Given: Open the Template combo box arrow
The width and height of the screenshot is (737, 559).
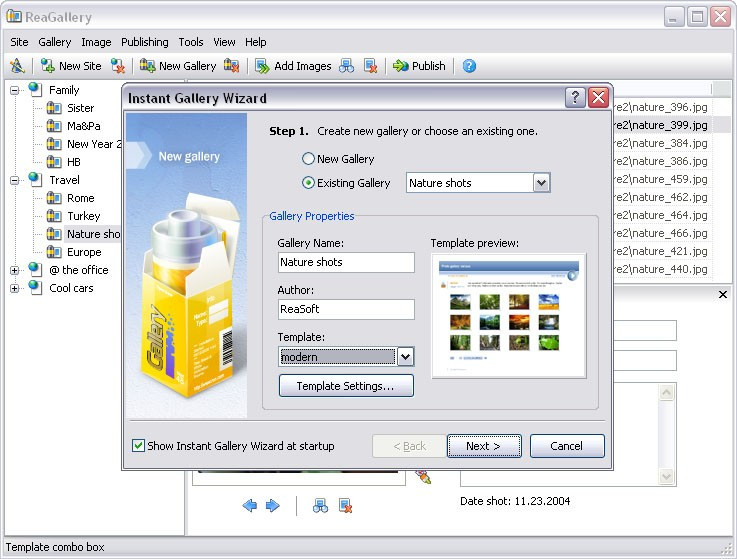Looking at the screenshot, I should [x=405, y=357].
